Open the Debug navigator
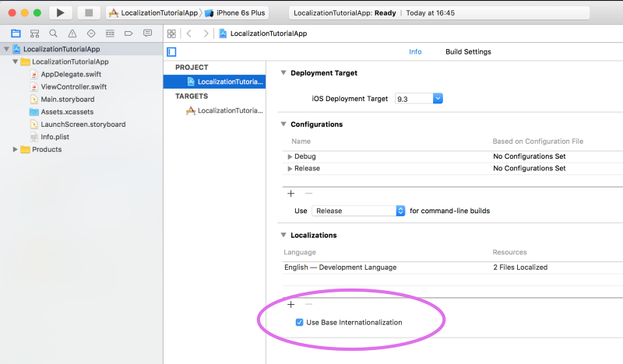This screenshot has width=623, height=364. coord(110,33)
